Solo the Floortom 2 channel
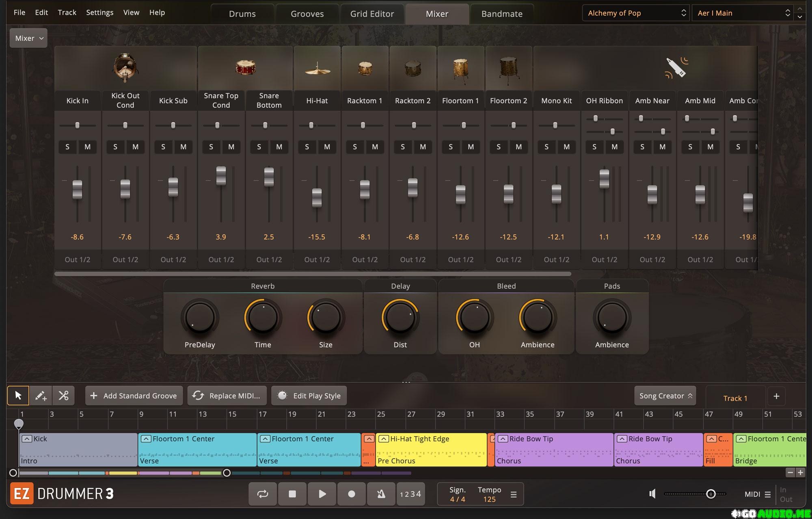 tap(499, 147)
